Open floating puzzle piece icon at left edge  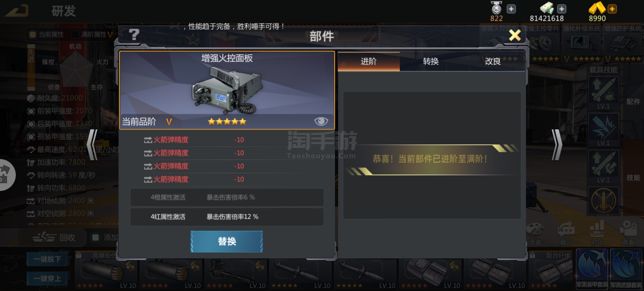click(x=5, y=175)
